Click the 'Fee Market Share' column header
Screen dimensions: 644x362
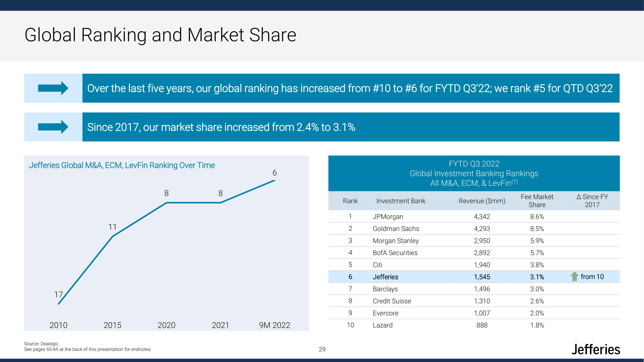537,201
